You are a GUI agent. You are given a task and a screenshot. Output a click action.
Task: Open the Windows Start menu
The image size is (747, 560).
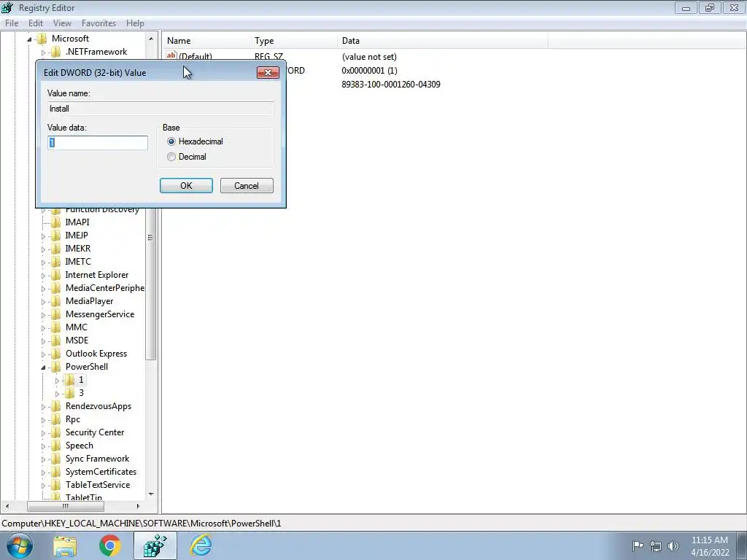click(19, 545)
